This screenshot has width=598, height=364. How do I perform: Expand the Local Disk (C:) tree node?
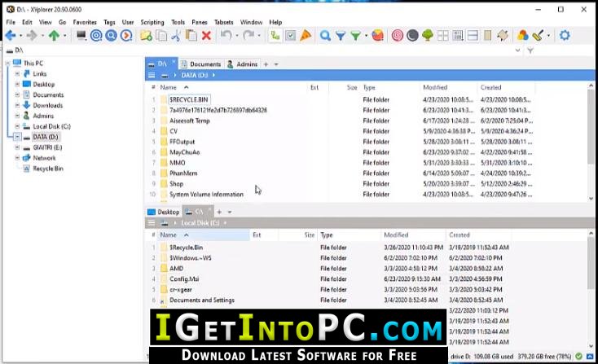click(x=17, y=126)
